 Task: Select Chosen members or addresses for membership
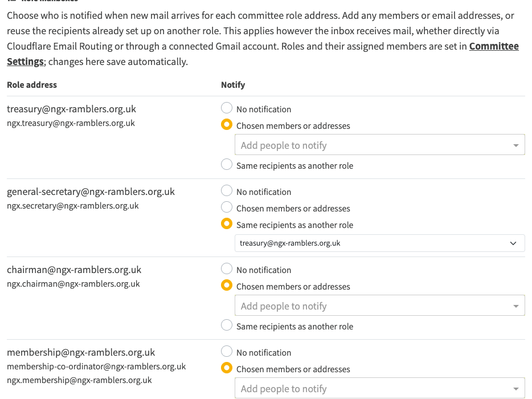pyautogui.click(x=227, y=368)
